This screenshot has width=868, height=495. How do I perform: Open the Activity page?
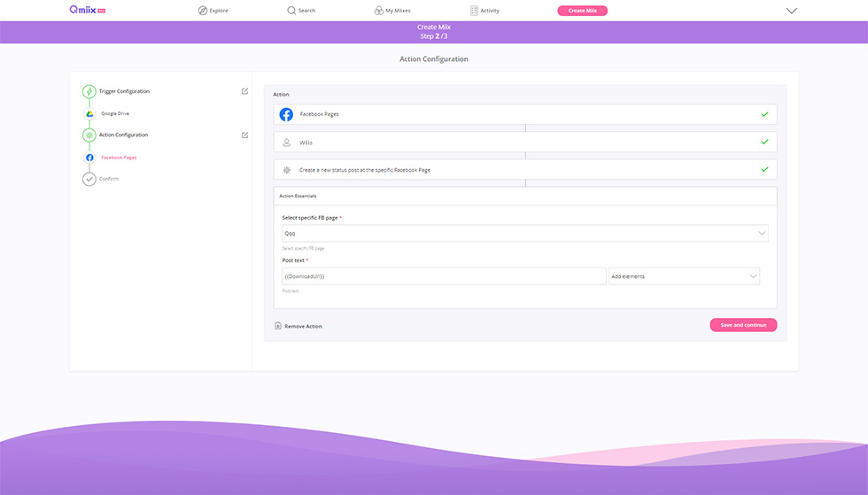point(484,11)
